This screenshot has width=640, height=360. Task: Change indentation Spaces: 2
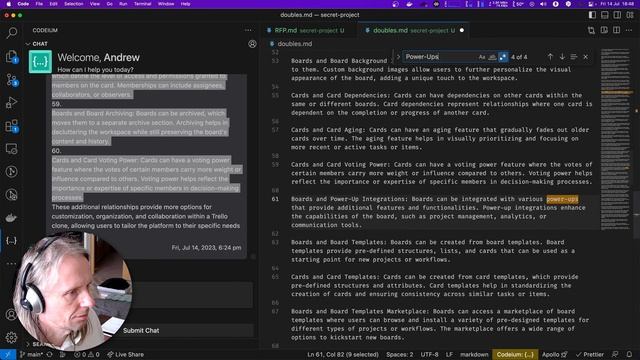[x=400, y=354]
